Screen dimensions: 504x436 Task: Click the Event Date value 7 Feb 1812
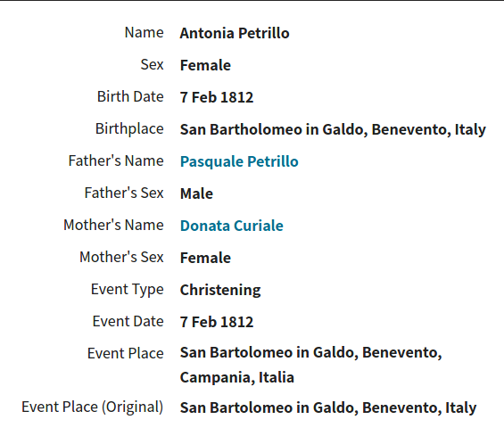pyautogui.click(x=217, y=322)
